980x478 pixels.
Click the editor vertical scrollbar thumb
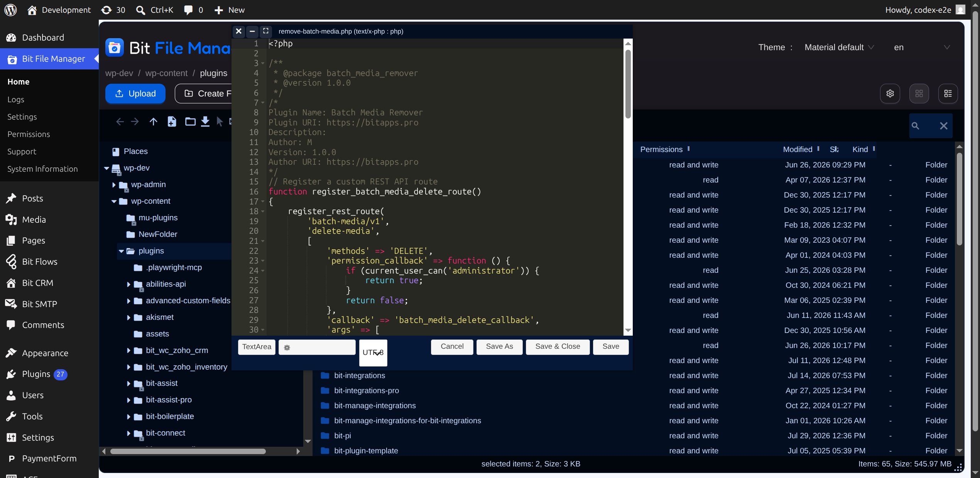point(628,84)
